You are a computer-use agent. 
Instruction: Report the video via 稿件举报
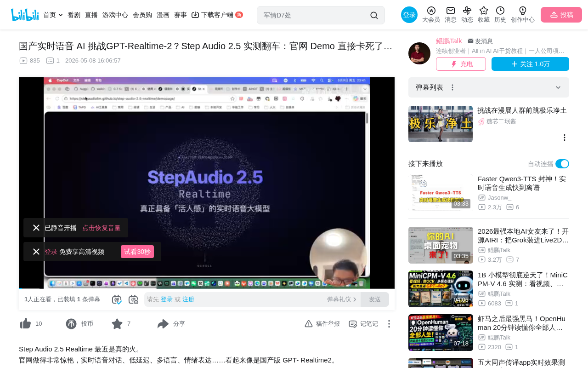322,324
